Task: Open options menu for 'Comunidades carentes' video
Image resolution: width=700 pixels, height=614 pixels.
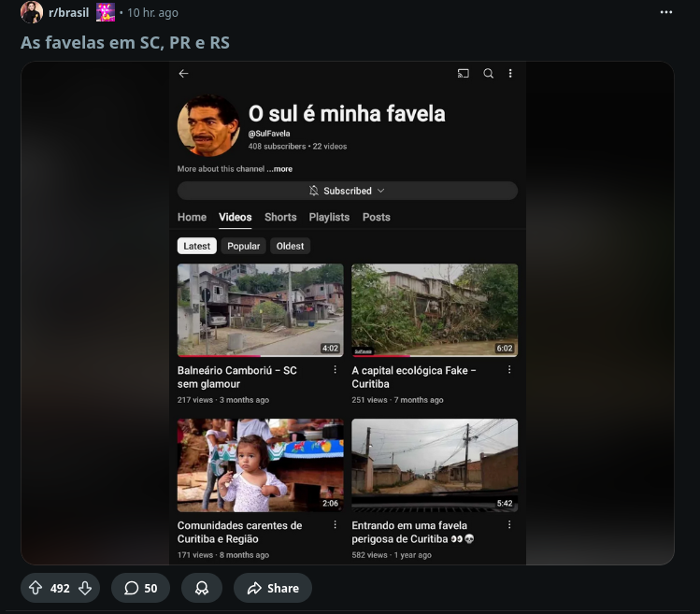Action: click(x=335, y=524)
